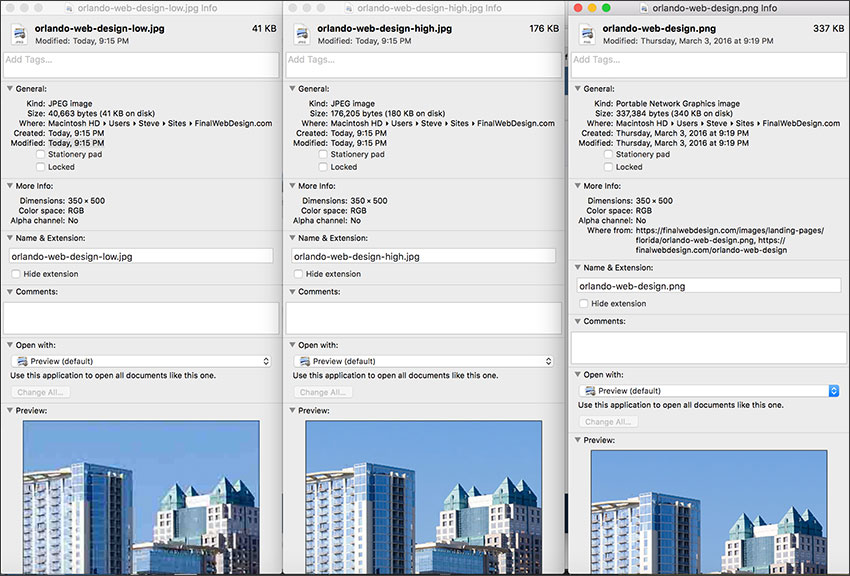Collapse More Info in the high.jpg window

pyautogui.click(x=292, y=185)
